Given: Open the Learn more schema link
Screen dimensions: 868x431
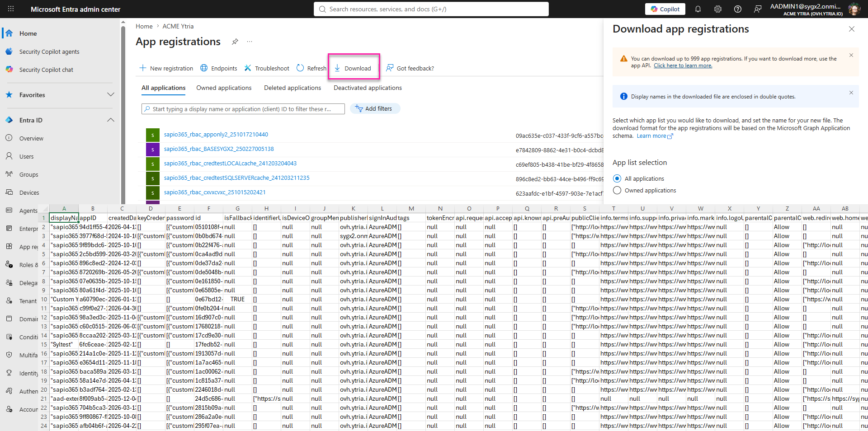Looking at the screenshot, I should [655, 136].
